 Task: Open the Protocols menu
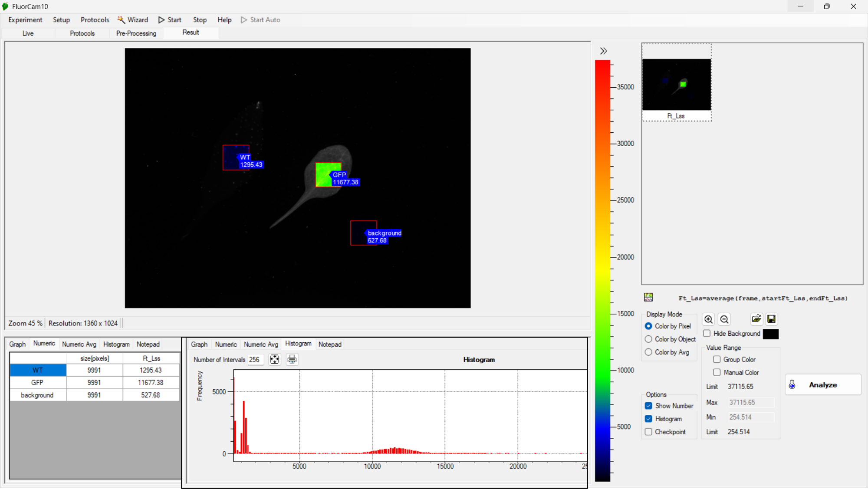coord(95,20)
